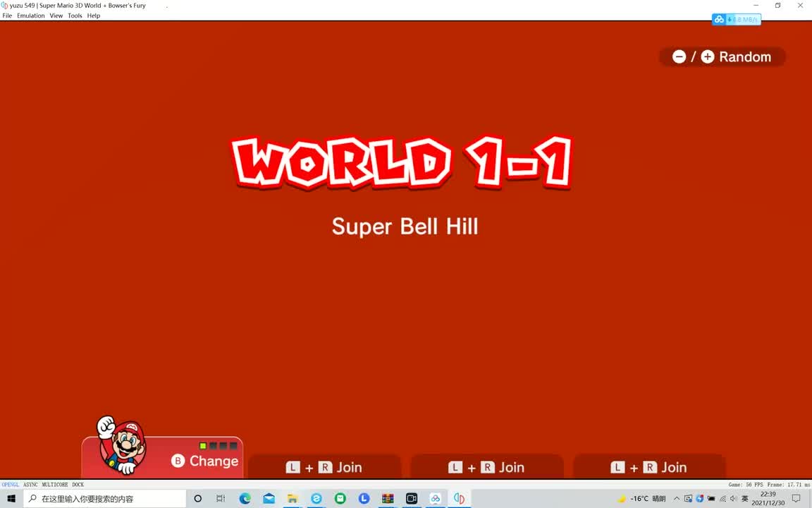Toggle DOCK mode in the status bar
The image size is (812, 508).
tap(78, 485)
